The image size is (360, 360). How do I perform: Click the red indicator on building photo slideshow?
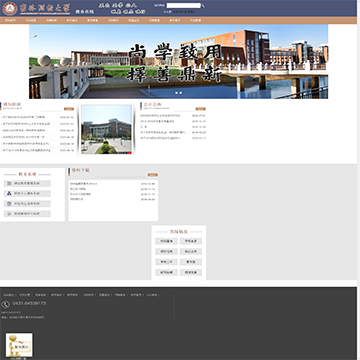tap(129, 153)
